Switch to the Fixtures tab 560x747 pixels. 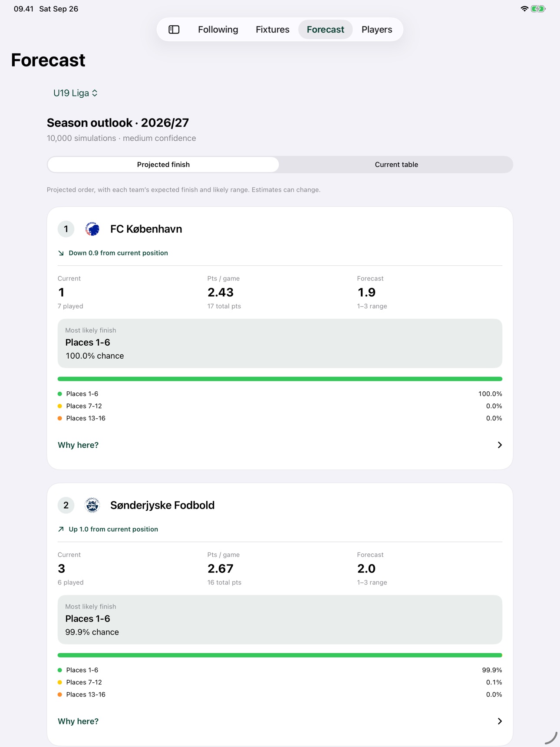pos(273,30)
